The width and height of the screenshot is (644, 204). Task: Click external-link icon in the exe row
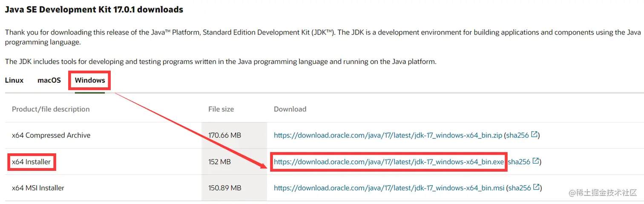pyautogui.click(x=536, y=161)
